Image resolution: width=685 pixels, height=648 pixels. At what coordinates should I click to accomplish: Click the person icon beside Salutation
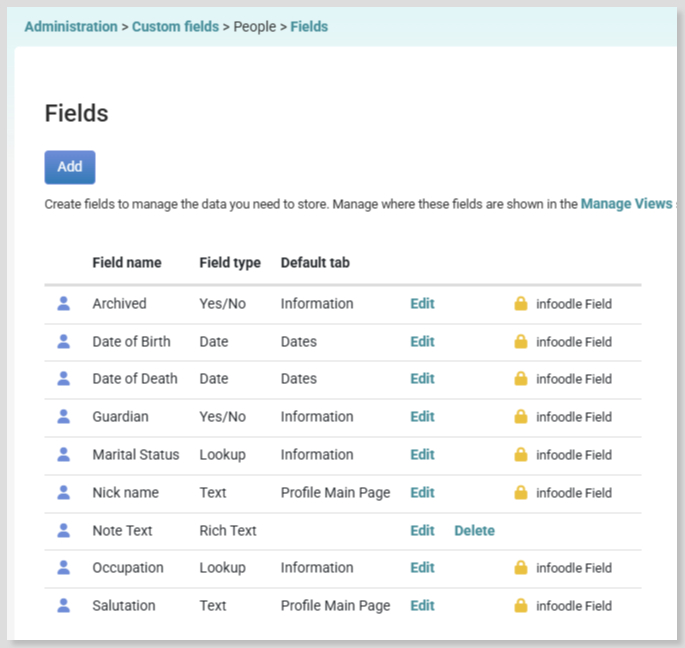(64, 606)
